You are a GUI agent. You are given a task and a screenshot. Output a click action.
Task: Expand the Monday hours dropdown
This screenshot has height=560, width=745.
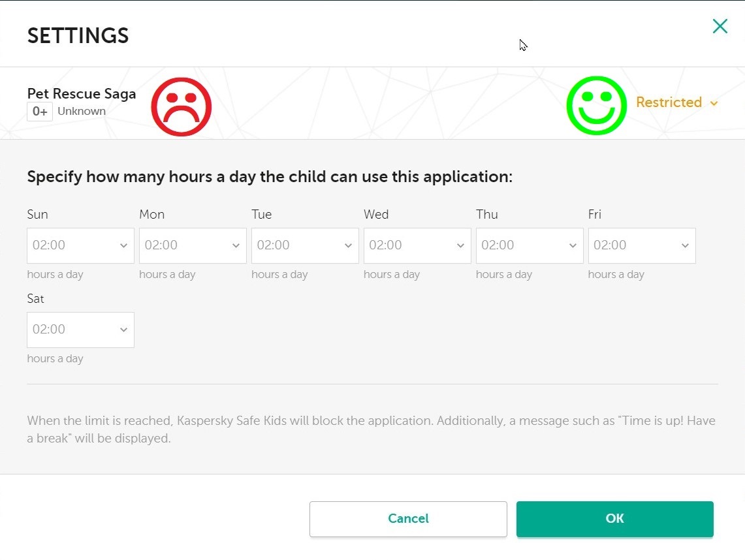193,245
